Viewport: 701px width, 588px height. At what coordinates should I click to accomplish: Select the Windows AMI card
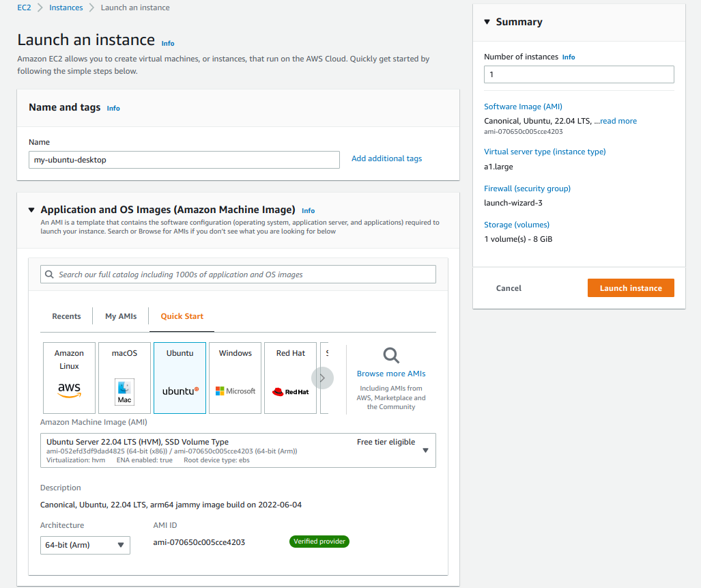pyautogui.click(x=235, y=378)
